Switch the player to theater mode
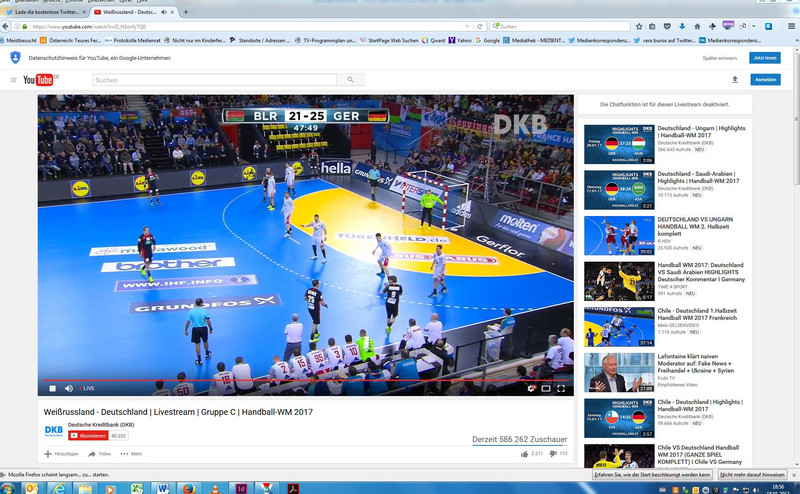The width and height of the screenshot is (800, 494). point(546,388)
